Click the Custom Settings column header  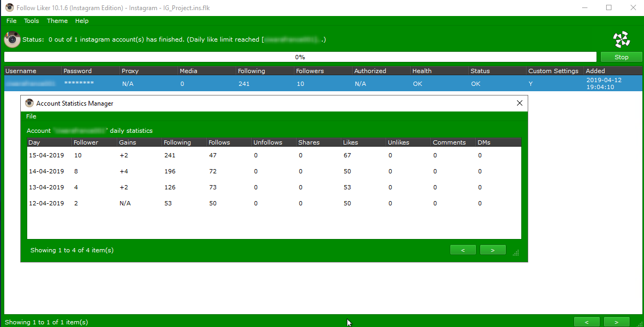pos(555,71)
